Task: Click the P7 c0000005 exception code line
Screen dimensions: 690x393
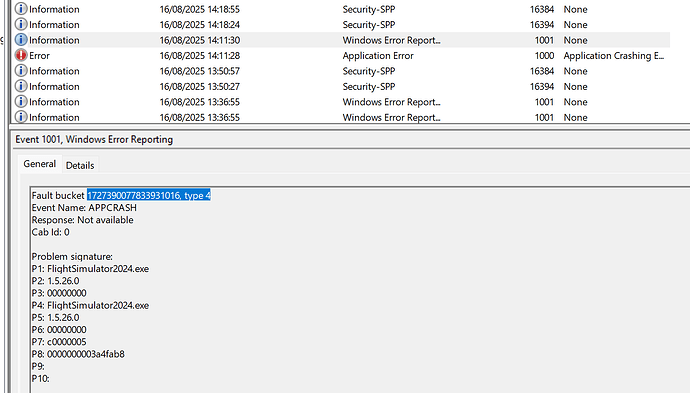Action: [59, 342]
